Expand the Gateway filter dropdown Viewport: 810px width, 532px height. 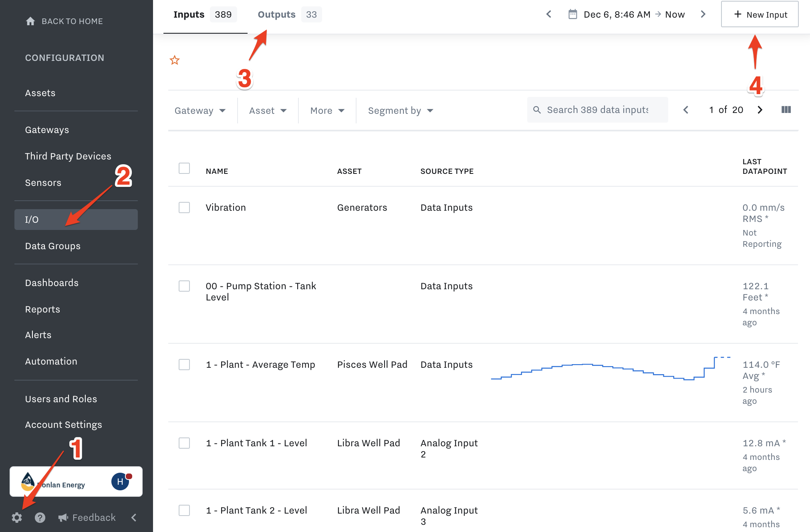click(x=200, y=111)
